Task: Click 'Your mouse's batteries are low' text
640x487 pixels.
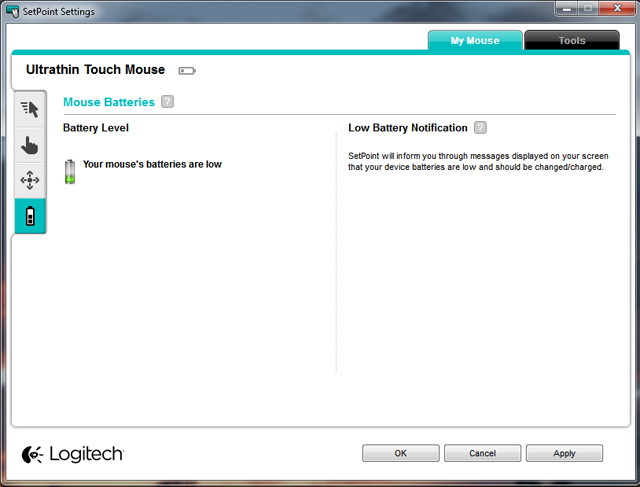Action: tap(152, 164)
